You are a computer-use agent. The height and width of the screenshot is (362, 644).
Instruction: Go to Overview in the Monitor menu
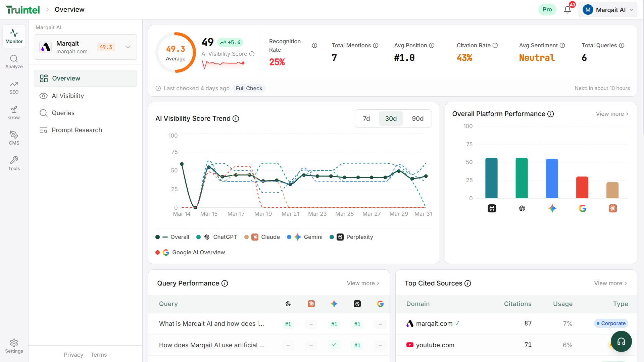tap(85, 79)
